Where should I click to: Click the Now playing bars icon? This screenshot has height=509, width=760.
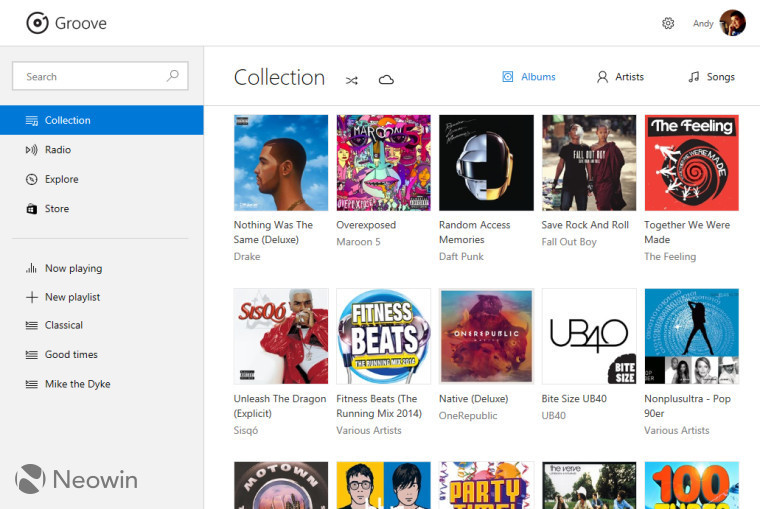coord(32,268)
